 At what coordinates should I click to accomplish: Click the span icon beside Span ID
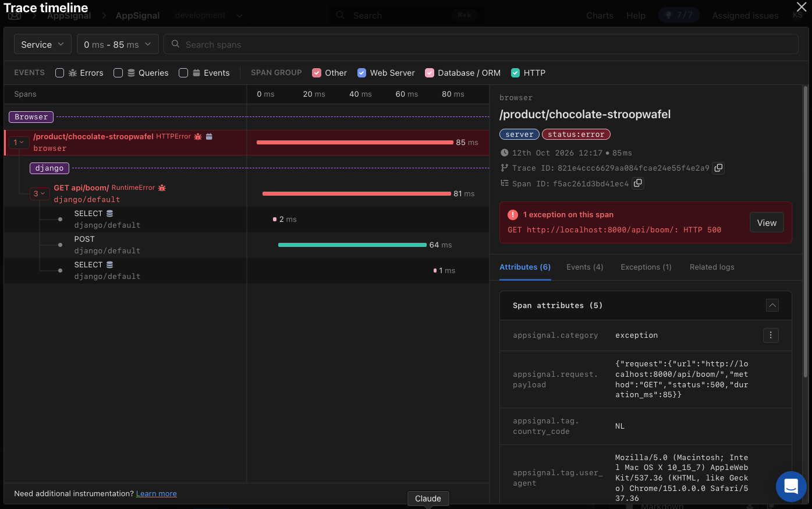504,183
